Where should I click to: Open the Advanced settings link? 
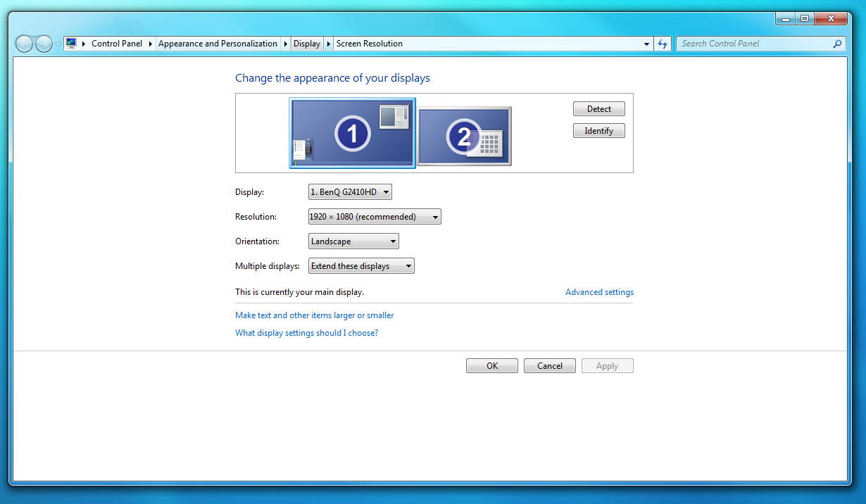click(x=599, y=292)
